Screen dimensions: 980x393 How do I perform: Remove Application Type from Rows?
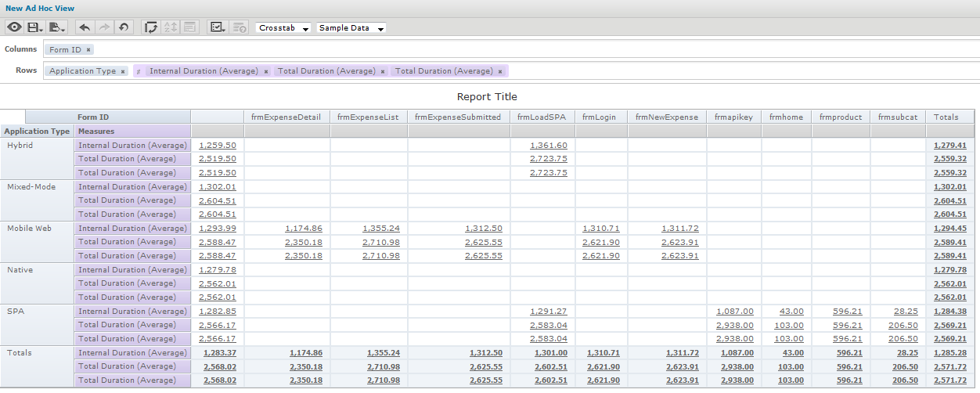coord(123,71)
